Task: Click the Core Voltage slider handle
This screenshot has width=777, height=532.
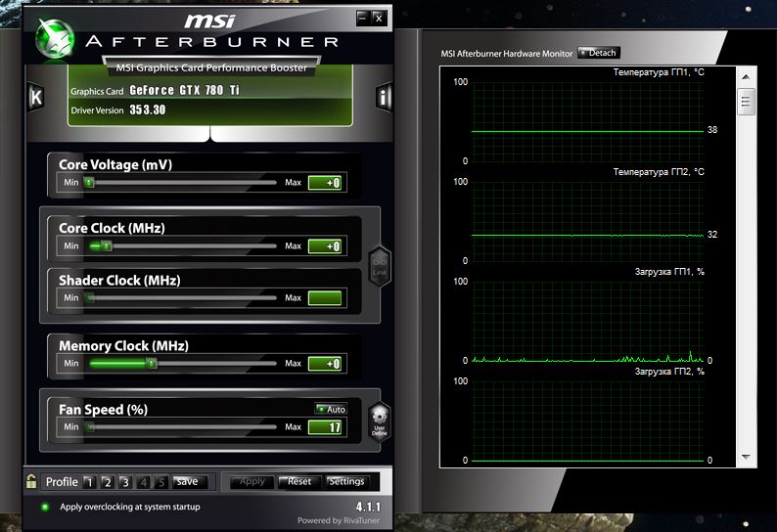Action: pos(89,182)
